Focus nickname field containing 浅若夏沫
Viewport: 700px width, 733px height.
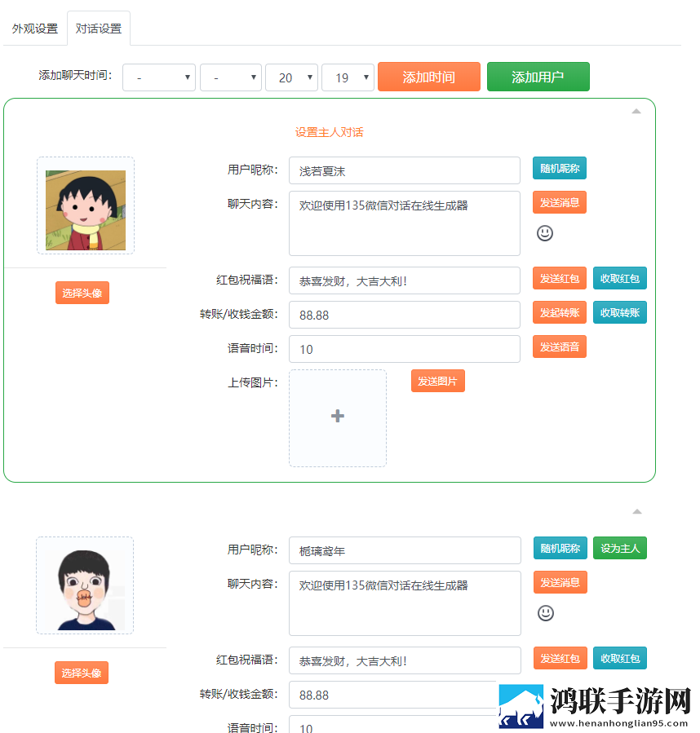tap(405, 170)
